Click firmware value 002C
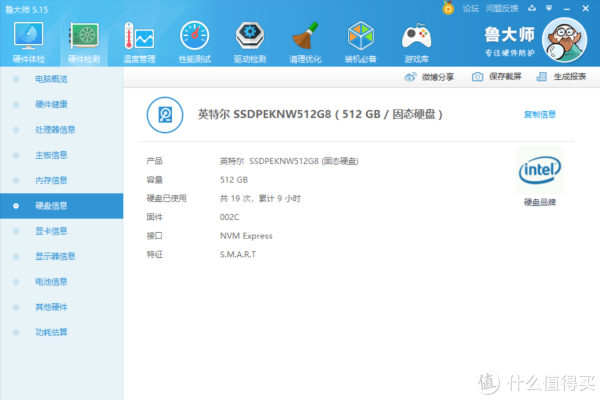Image resolution: width=600 pixels, height=400 pixels. point(229,217)
